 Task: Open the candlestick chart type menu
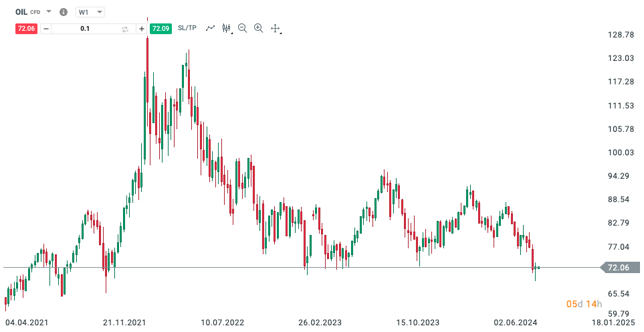click(x=227, y=28)
